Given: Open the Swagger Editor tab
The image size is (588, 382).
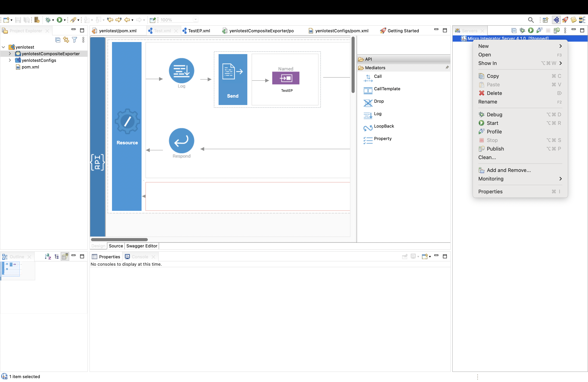Looking at the screenshot, I should (142, 246).
